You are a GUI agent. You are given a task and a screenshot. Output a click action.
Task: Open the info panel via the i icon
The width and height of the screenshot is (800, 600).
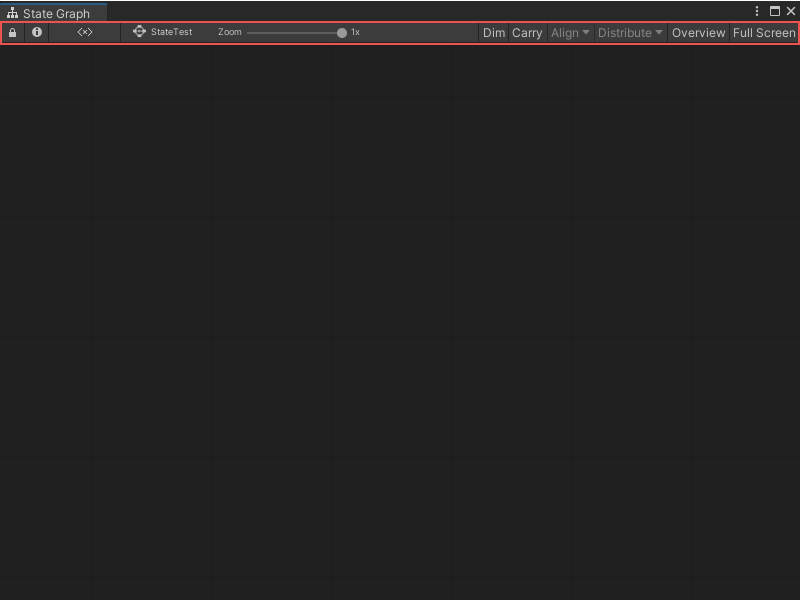pyautogui.click(x=37, y=33)
